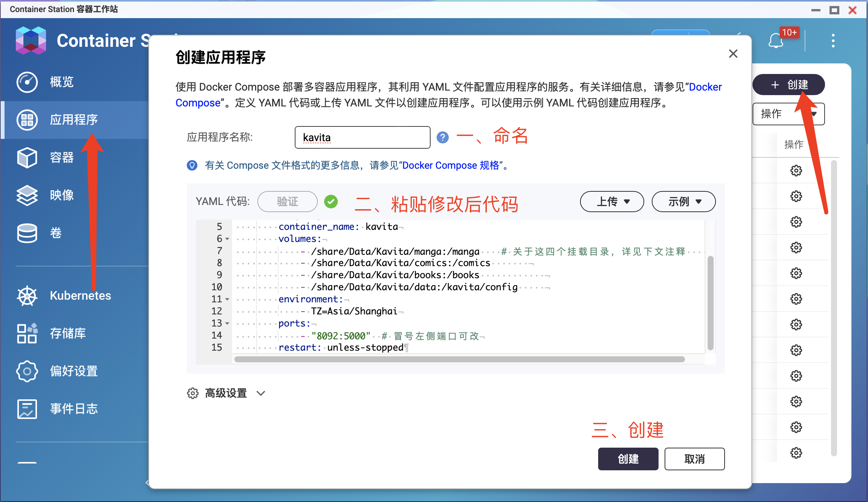The image size is (868, 502).
Task: Click the TZ=Asia/Shanghai line
Action: click(354, 311)
